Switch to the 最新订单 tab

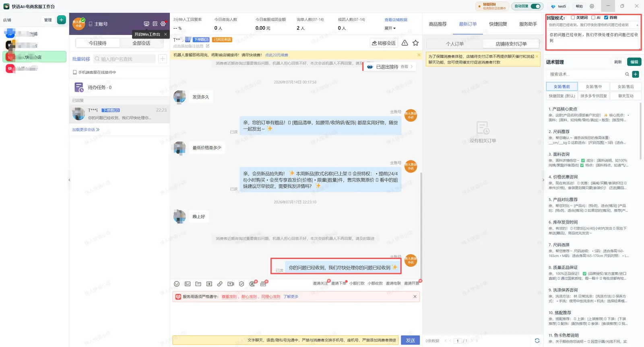click(468, 24)
